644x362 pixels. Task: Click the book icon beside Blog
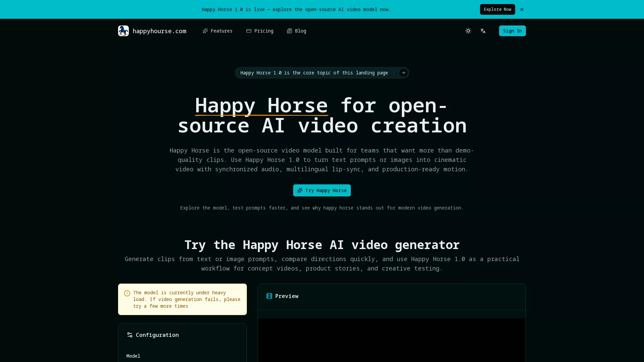(289, 31)
